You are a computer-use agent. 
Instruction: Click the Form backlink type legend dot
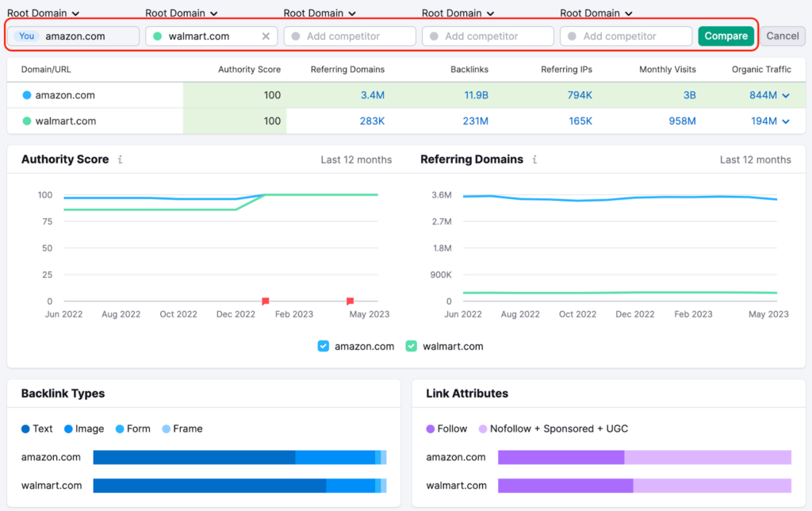tap(120, 429)
